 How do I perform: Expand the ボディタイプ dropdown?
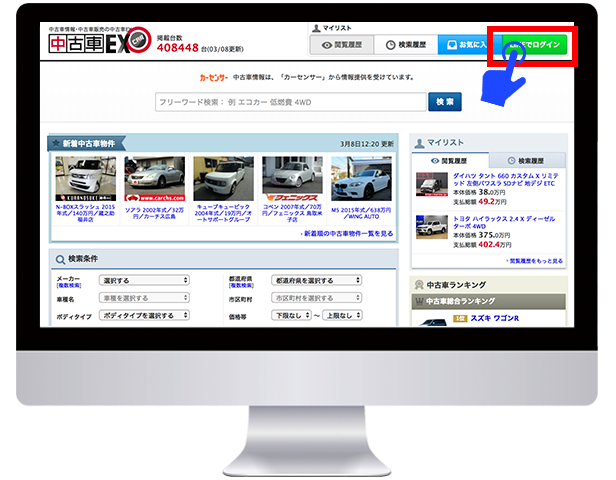(144, 315)
